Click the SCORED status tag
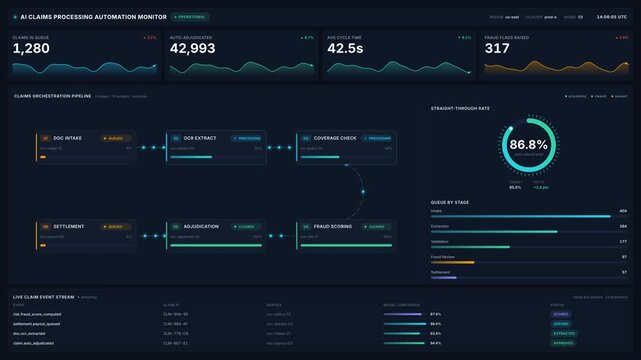 (561, 314)
